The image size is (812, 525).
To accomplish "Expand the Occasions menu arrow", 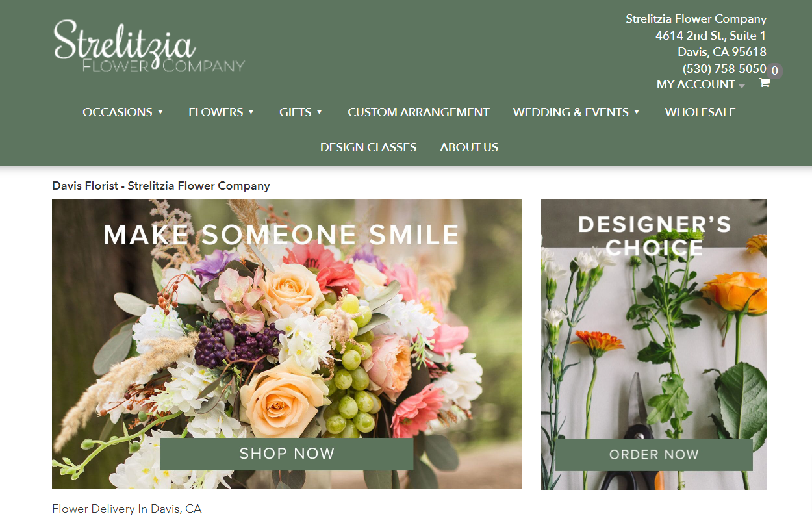I will (x=160, y=112).
